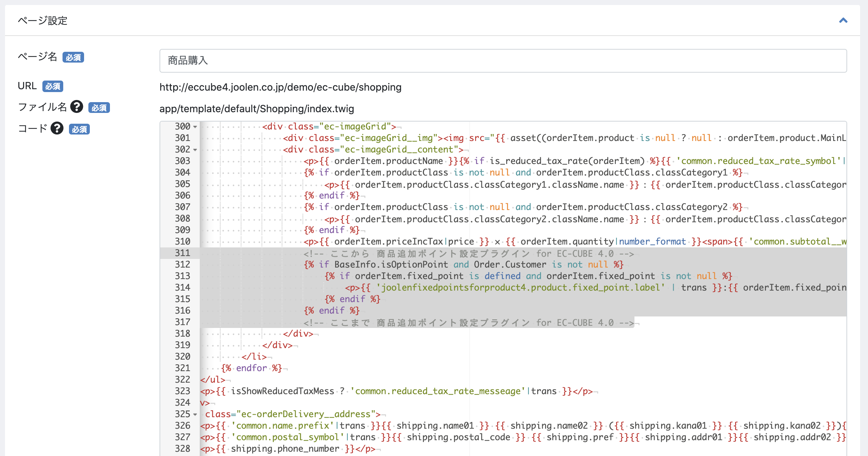Screen dimensions: 868x456
Task: Click the 必須 badge beside ファイル名
Action: point(99,108)
